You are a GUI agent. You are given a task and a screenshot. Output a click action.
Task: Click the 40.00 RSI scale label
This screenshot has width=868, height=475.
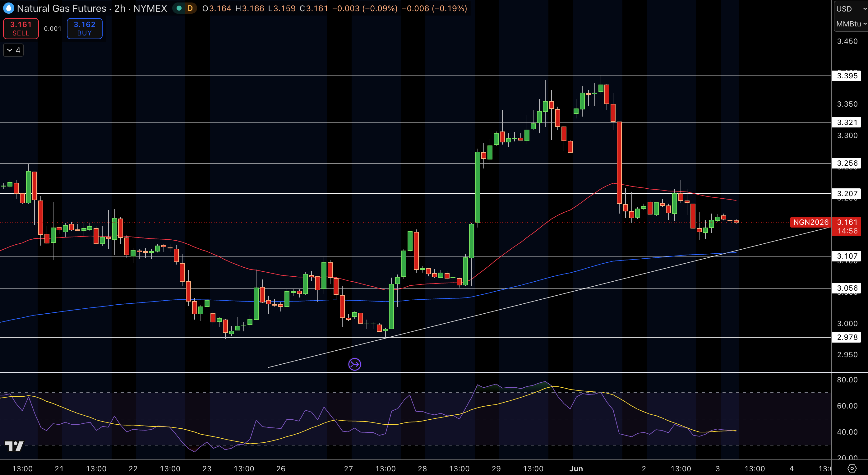[x=847, y=432]
